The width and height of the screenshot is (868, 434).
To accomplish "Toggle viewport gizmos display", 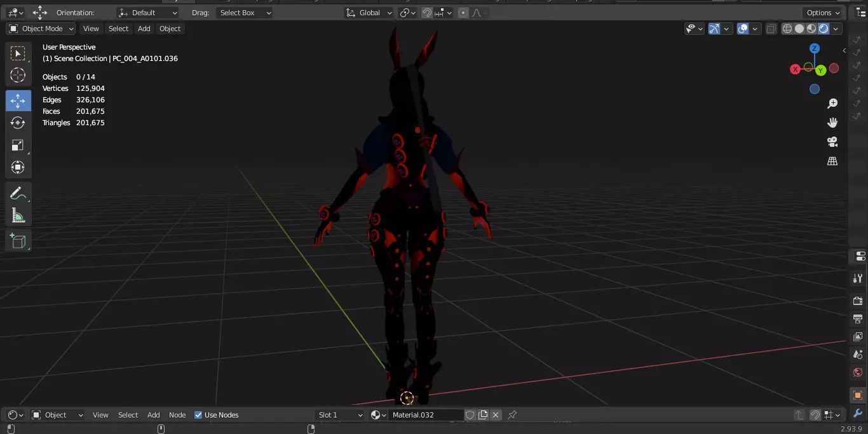I will tap(714, 29).
